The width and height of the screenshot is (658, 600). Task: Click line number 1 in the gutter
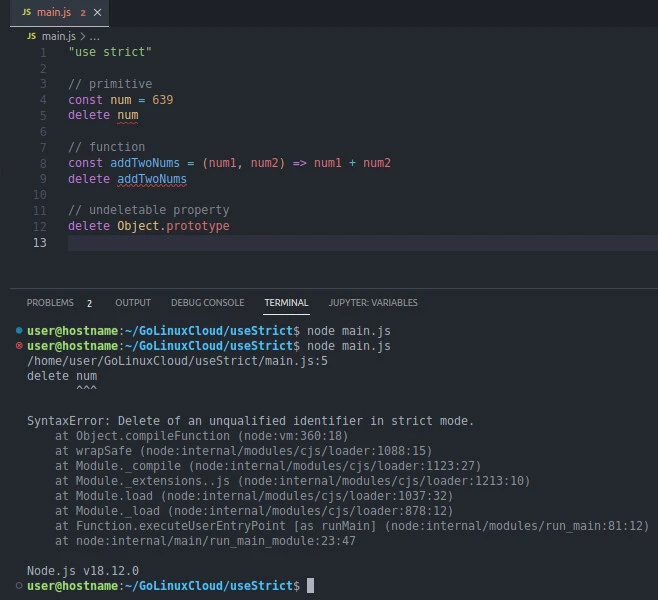coord(43,52)
